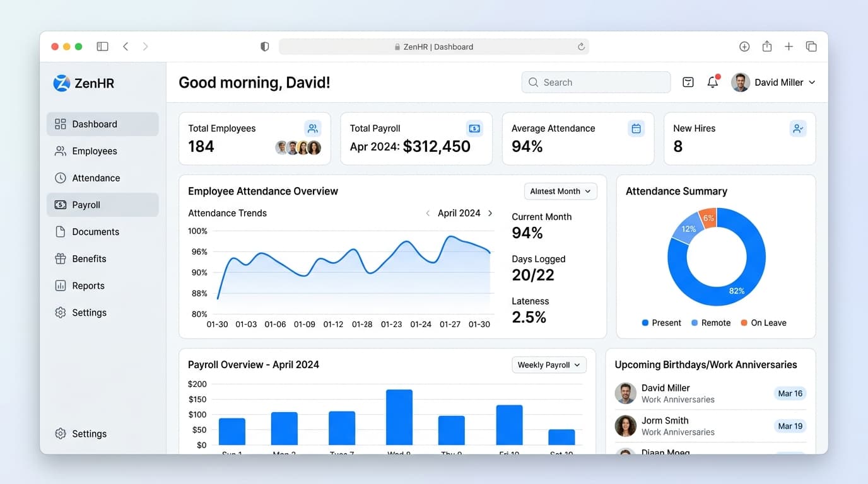Click the calendar icon on Average Attendance card

[x=636, y=129]
